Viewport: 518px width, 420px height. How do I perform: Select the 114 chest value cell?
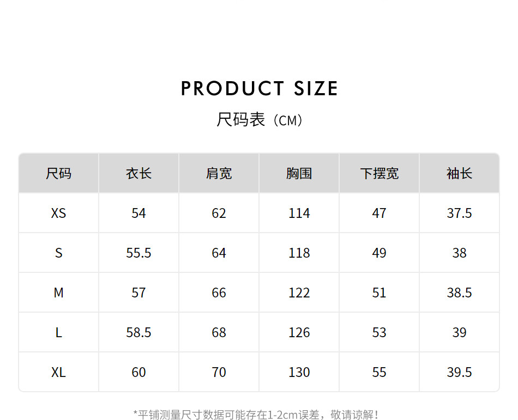click(x=299, y=213)
